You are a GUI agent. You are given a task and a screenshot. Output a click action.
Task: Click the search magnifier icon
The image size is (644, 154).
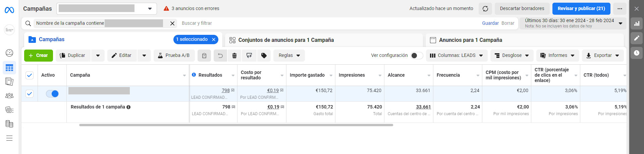tap(28, 23)
